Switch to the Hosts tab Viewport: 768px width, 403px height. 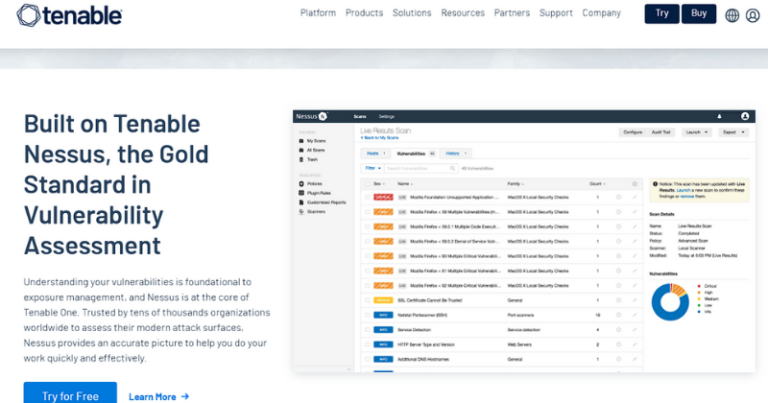pos(376,154)
